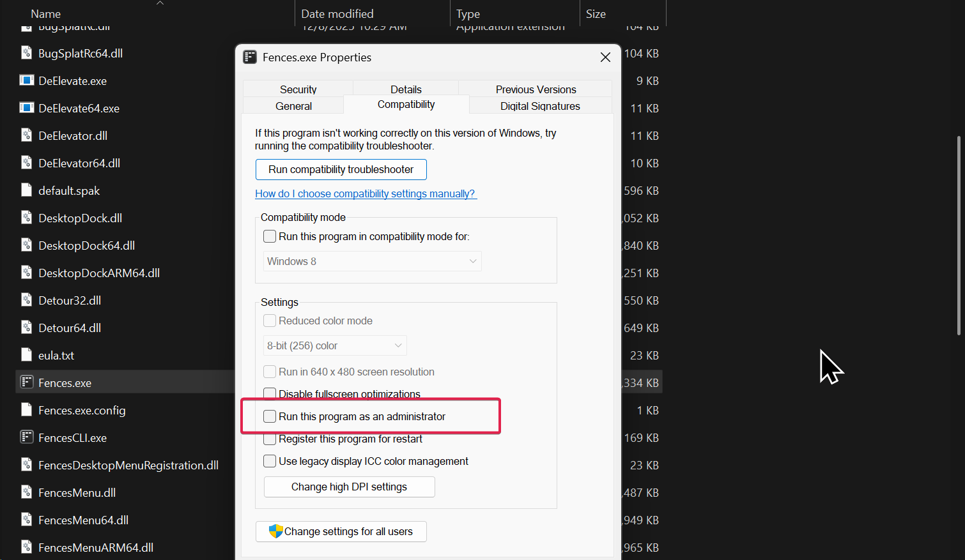Image resolution: width=965 pixels, height=560 pixels.
Task: Click the DeElevate.exe application icon
Action: click(26, 80)
